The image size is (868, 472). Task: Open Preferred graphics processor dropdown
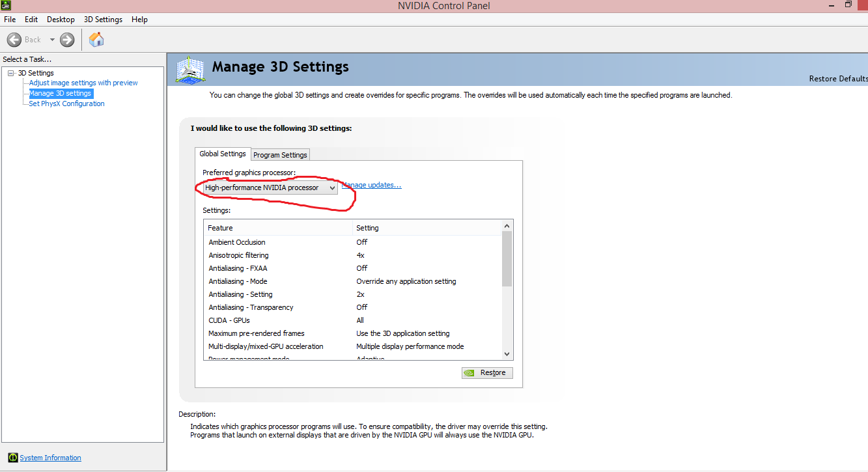tap(270, 187)
